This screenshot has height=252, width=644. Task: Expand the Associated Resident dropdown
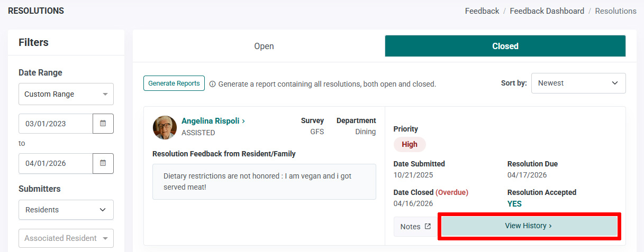66,238
